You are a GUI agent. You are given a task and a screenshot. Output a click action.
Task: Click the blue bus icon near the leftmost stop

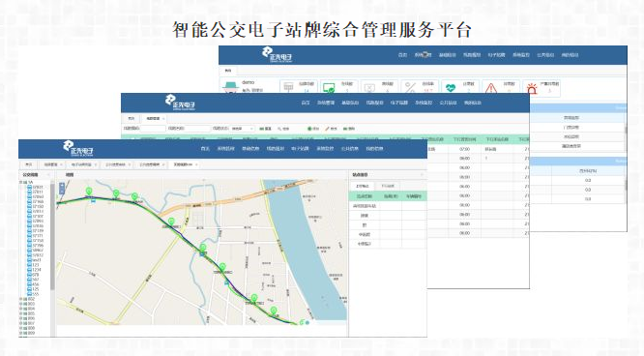[x=94, y=200]
